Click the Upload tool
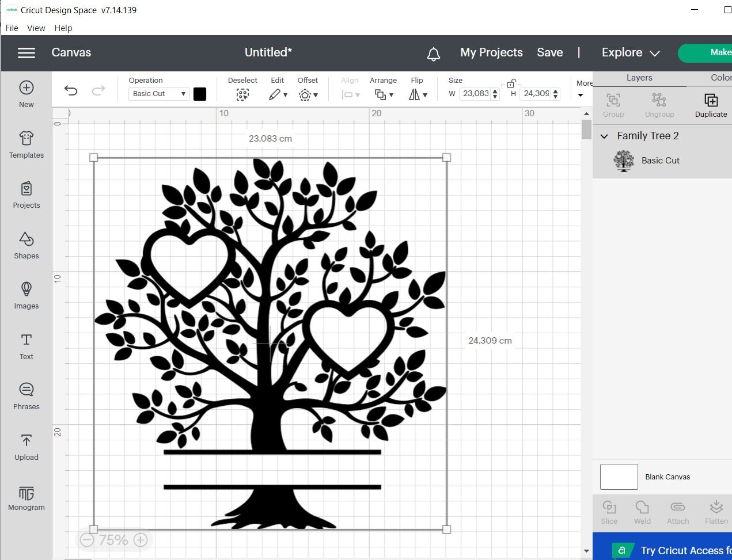Screen dimensions: 732x560 point(26,447)
